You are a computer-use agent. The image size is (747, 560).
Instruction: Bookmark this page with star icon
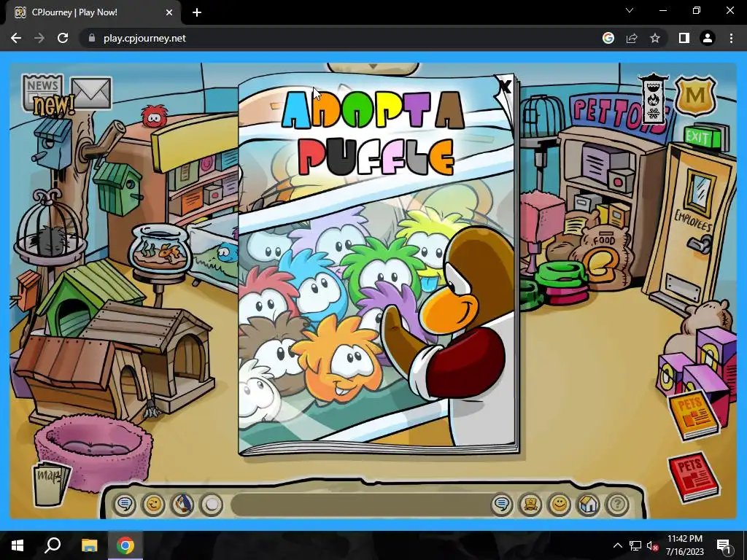[655, 38]
